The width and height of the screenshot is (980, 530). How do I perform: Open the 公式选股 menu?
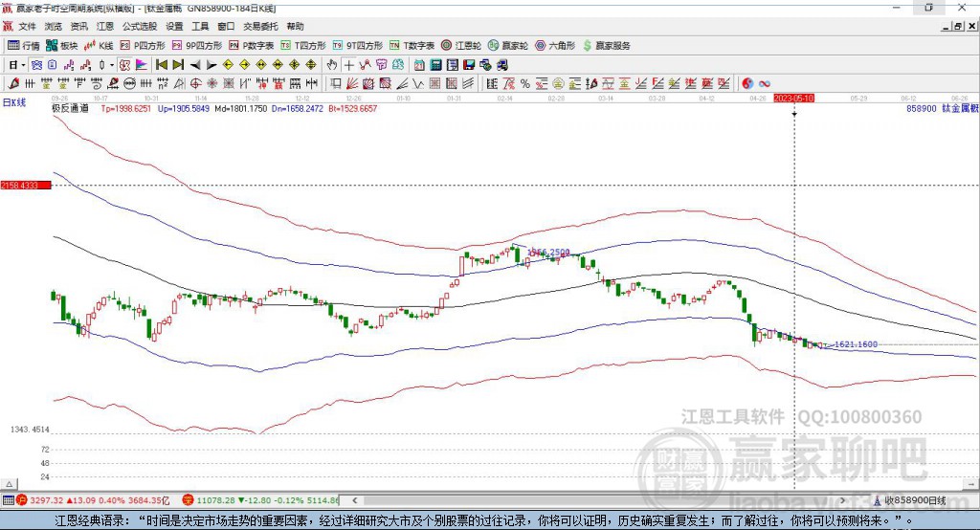140,26
